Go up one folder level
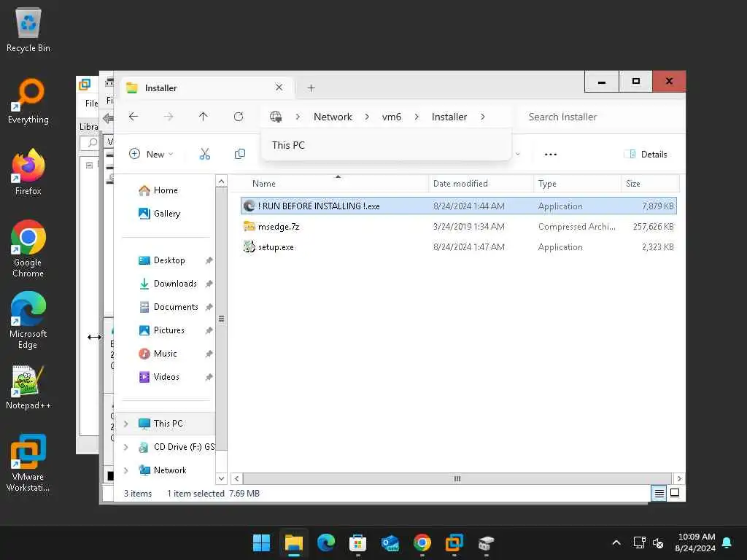 [x=204, y=117]
